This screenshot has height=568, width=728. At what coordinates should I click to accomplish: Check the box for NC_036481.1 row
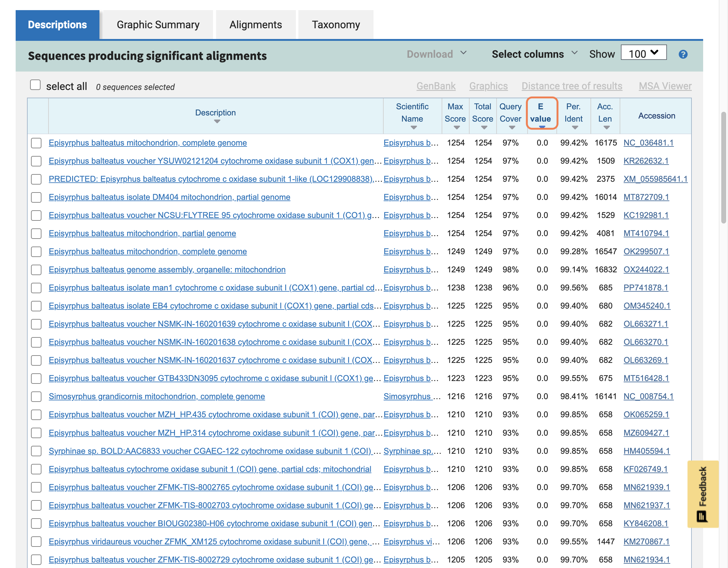pos(36,143)
